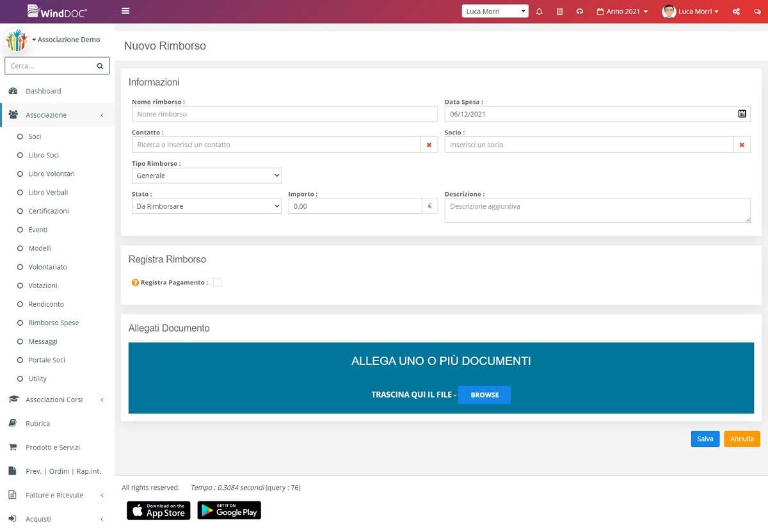Open Utility menu item
Screen dimensions: 768x532
click(37, 378)
